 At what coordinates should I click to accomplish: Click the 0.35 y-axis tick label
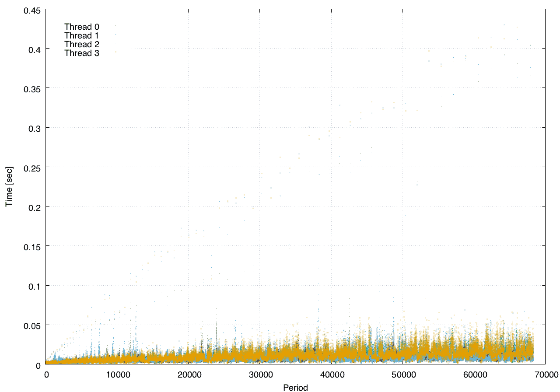[31, 88]
